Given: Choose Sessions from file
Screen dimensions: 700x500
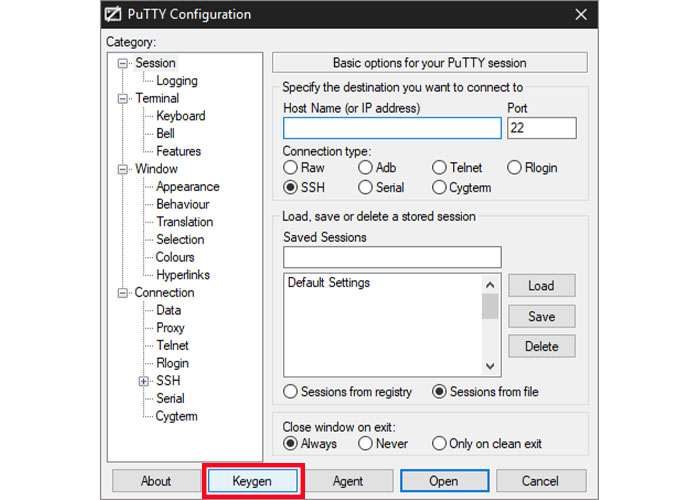Looking at the screenshot, I should coord(439,392).
